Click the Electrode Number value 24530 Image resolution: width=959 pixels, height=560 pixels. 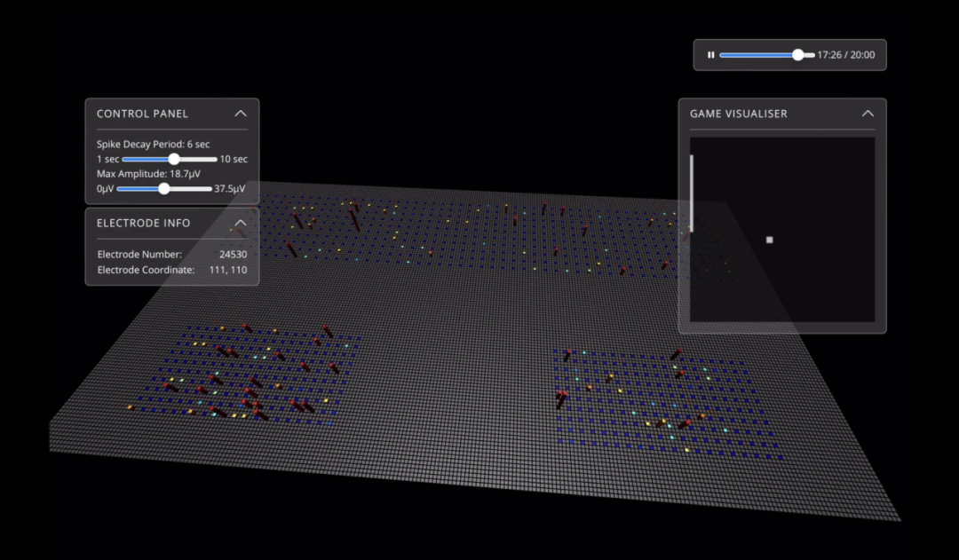click(x=233, y=255)
